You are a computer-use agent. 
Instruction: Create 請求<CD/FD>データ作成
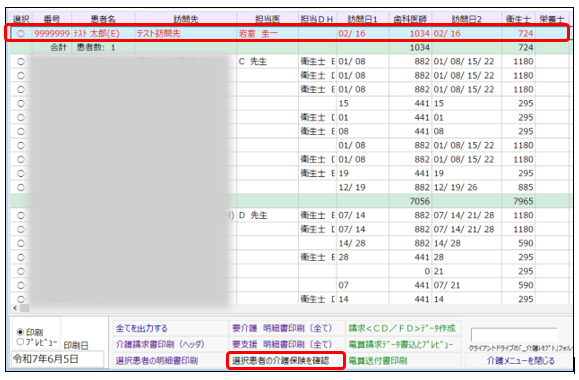403,328
